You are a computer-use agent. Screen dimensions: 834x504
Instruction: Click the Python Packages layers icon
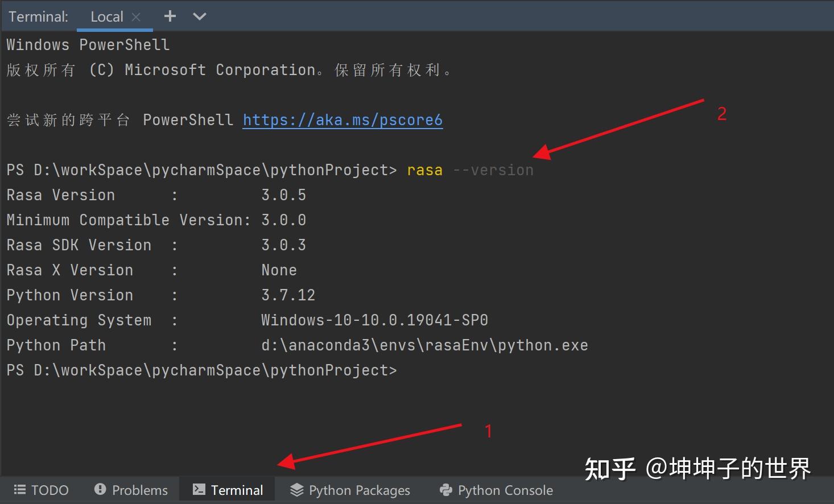pyautogui.click(x=296, y=490)
